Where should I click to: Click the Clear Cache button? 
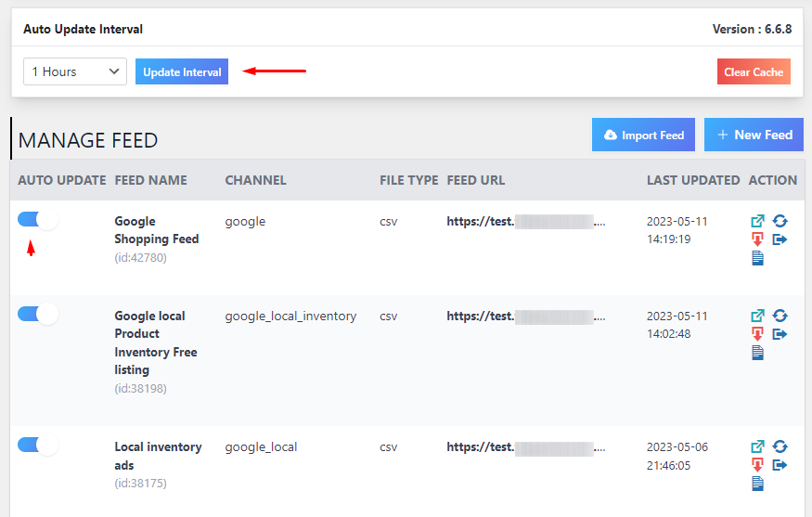[754, 71]
